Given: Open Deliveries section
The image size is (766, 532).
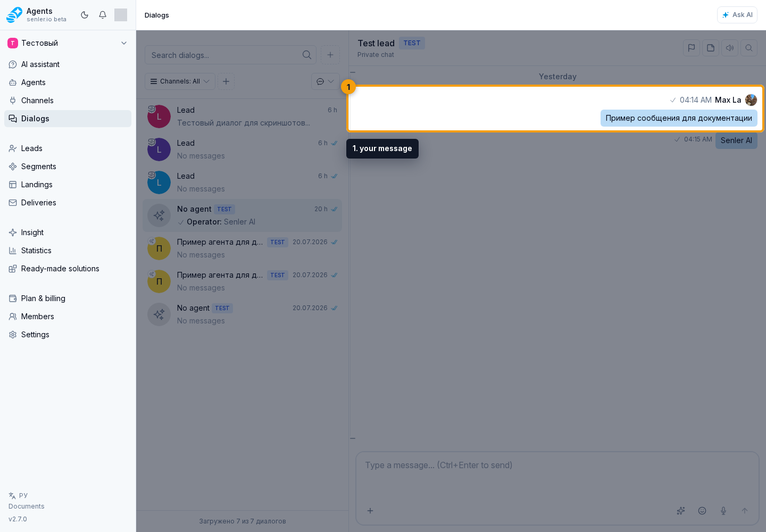Looking at the screenshot, I should (x=68, y=203).
